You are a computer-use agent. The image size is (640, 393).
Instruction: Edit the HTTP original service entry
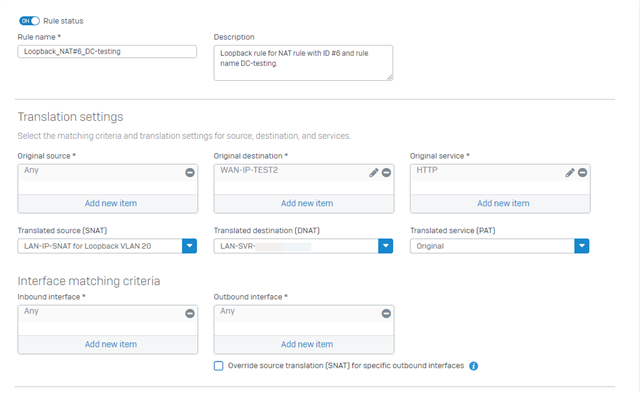point(570,173)
